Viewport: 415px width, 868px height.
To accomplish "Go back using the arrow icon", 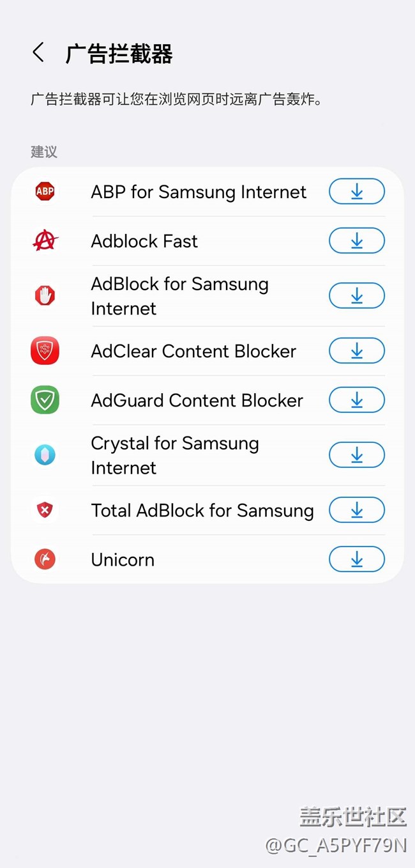I will pos(39,53).
